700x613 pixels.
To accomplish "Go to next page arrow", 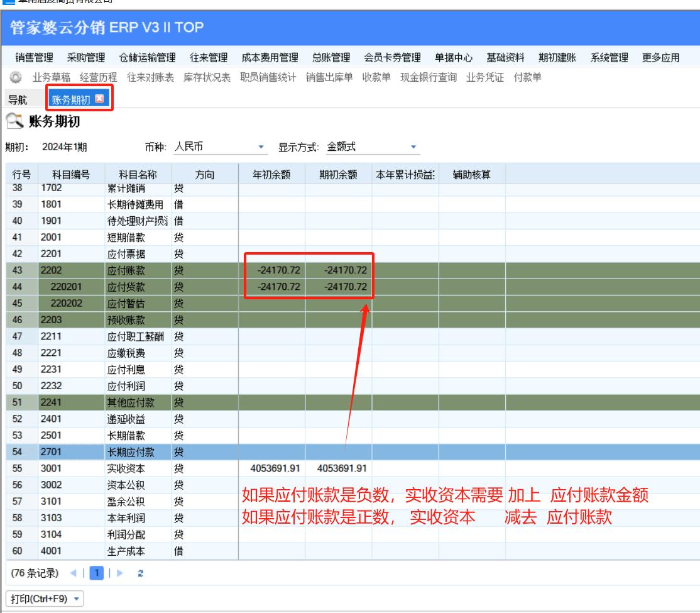I will [x=119, y=573].
